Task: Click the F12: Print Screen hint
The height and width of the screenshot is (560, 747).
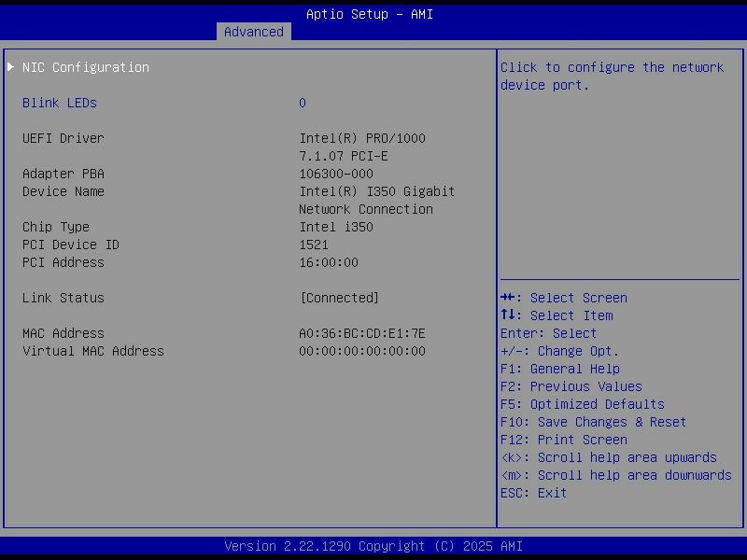Action: tap(564, 440)
